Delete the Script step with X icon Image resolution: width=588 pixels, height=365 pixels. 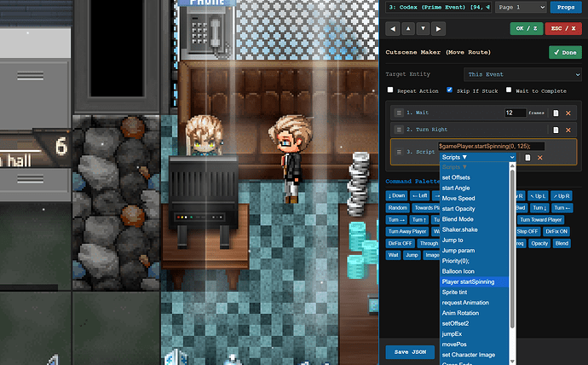tap(540, 158)
